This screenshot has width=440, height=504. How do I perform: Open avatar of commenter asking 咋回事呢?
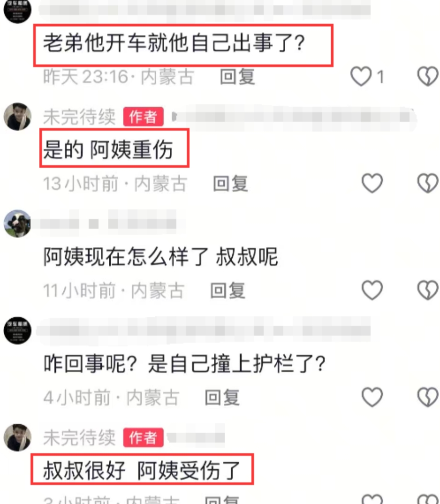point(17,331)
